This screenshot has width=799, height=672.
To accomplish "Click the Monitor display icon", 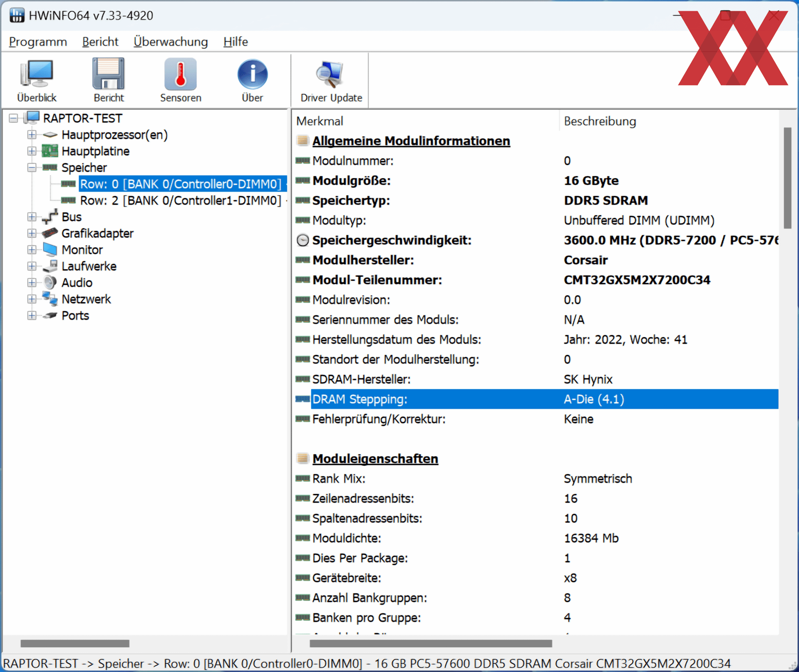I will [x=50, y=250].
